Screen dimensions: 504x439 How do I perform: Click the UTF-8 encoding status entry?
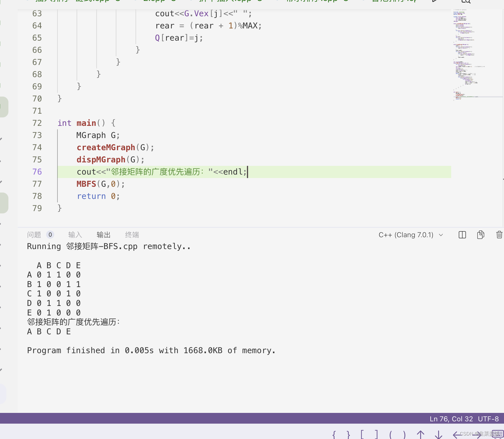pyautogui.click(x=488, y=419)
